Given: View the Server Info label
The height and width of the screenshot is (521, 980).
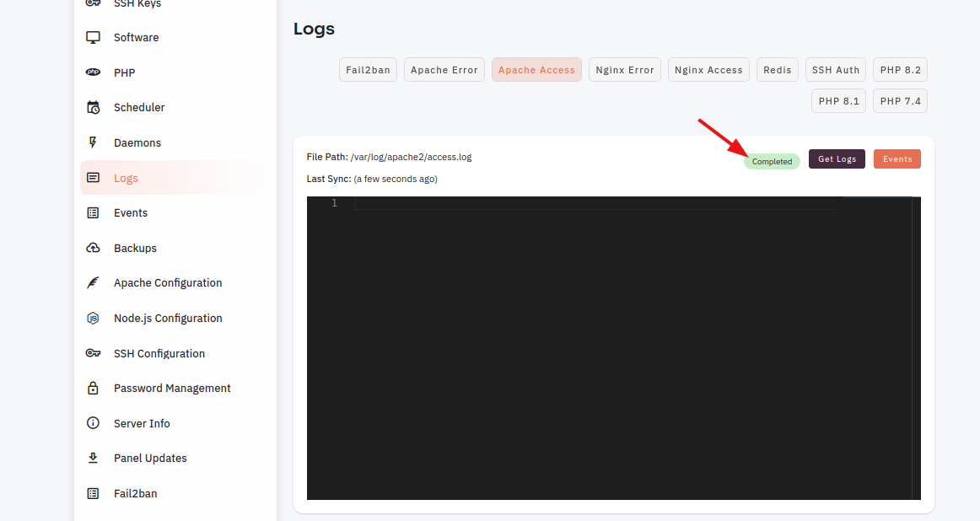Looking at the screenshot, I should pos(142,423).
